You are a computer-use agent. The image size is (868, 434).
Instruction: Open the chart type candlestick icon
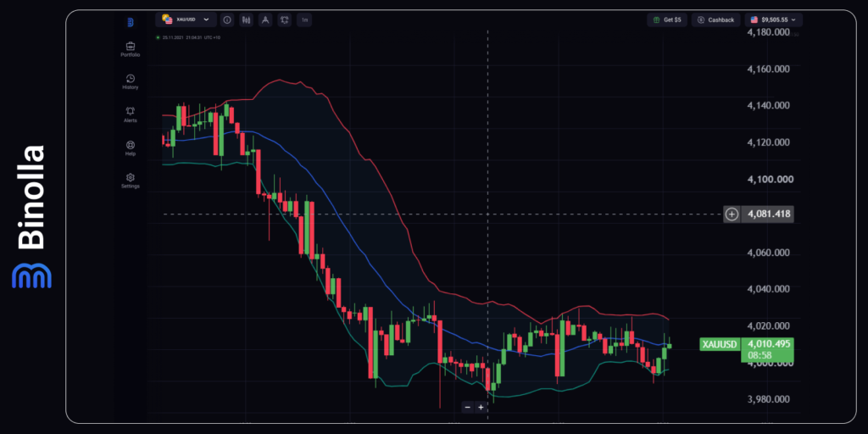tap(247, 20)
